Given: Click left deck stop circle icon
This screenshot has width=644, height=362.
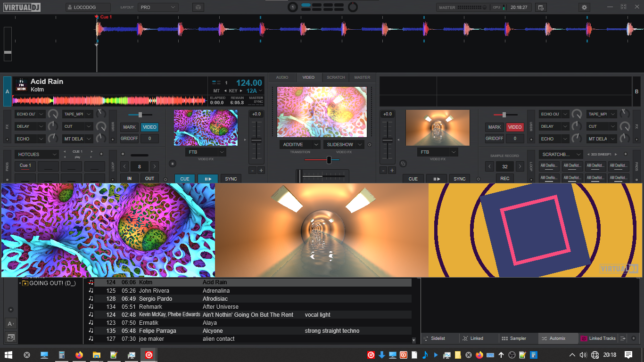Looking at the screenshot, I should pos(172,164).
